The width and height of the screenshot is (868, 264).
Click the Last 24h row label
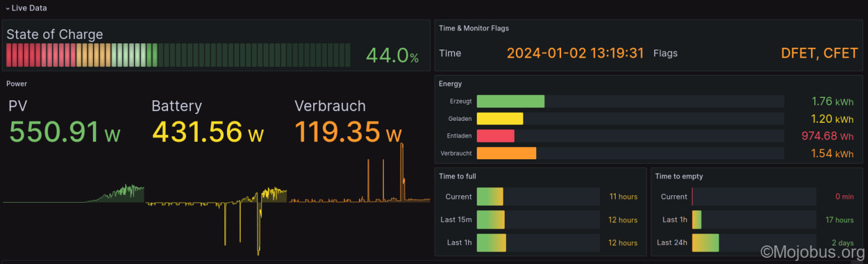(672, 242)
